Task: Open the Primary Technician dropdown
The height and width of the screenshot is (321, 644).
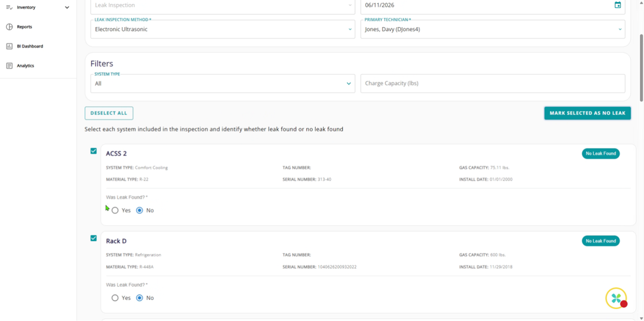Action: pyautogui.click(x=493, y=29)
